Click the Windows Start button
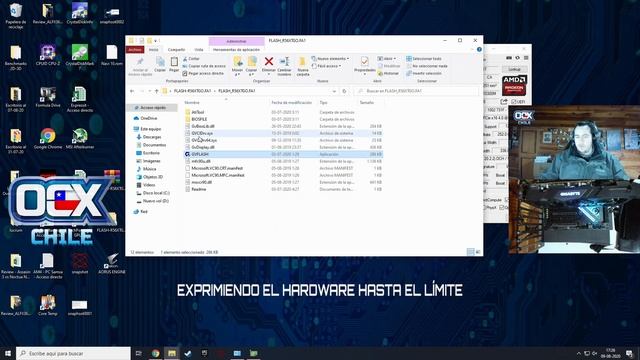Image resolution: width=640 pixels, height=360 pixels. [8, 353]
